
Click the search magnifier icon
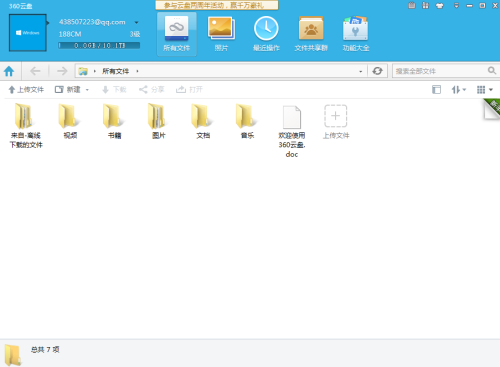(492, 71)
